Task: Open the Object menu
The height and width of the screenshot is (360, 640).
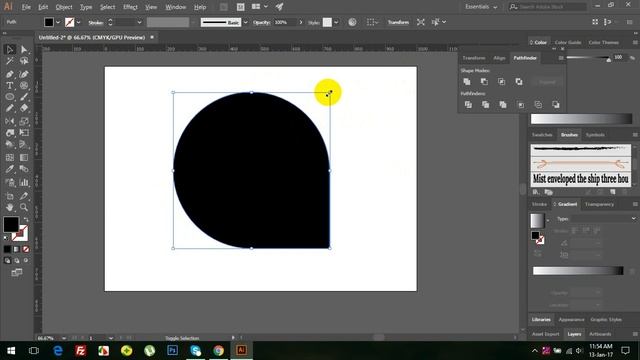Action: click(x=64, y=7)
